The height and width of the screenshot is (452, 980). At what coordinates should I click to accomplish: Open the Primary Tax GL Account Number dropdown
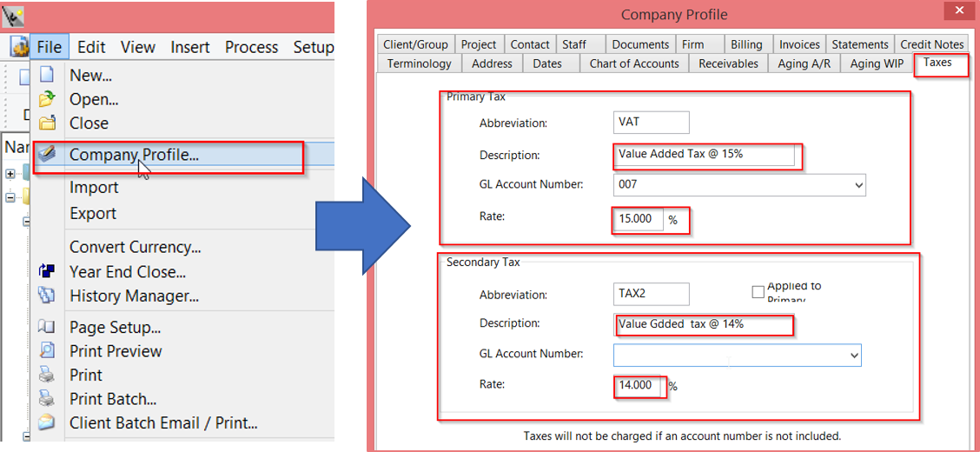pyautogui.click(x=858, y=185)
